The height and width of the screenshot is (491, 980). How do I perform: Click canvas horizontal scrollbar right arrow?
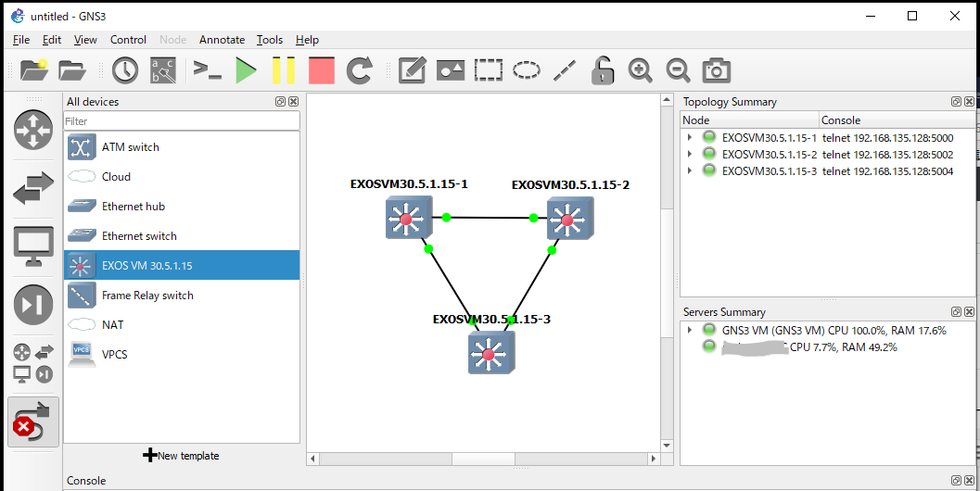click(654, 459)
